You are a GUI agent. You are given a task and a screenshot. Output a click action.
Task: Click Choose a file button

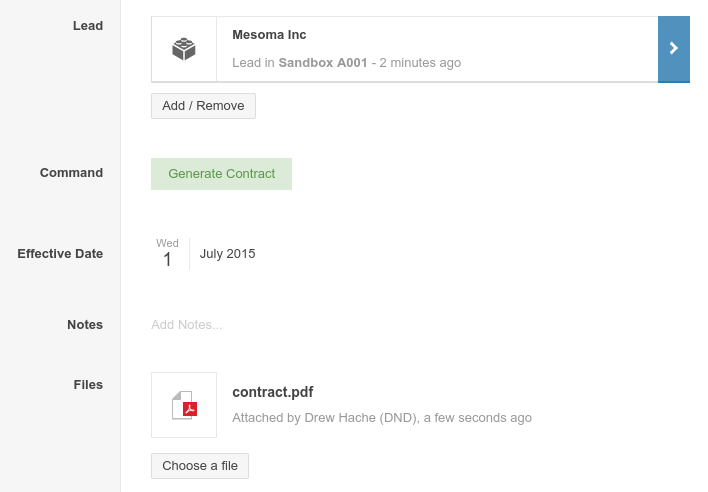(x=200, y=466)
